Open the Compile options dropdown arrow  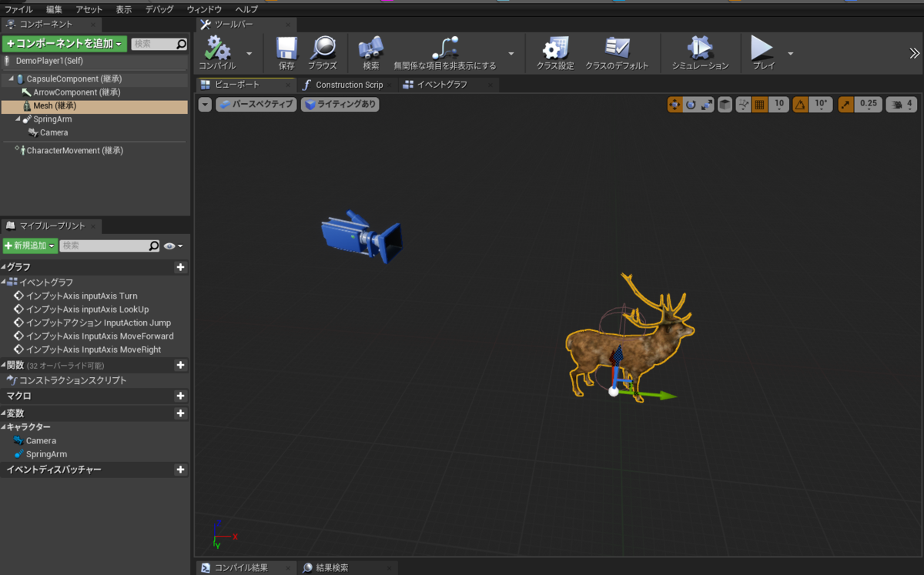click(249, 53)
